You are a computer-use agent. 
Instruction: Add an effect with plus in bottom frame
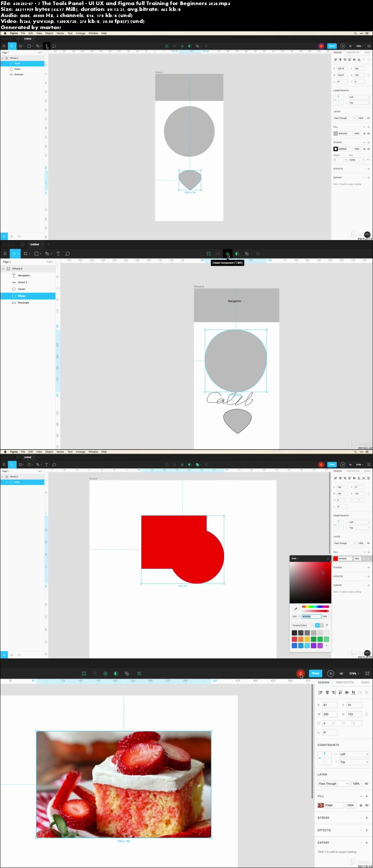pyautogui.click(x=366, y=830)
